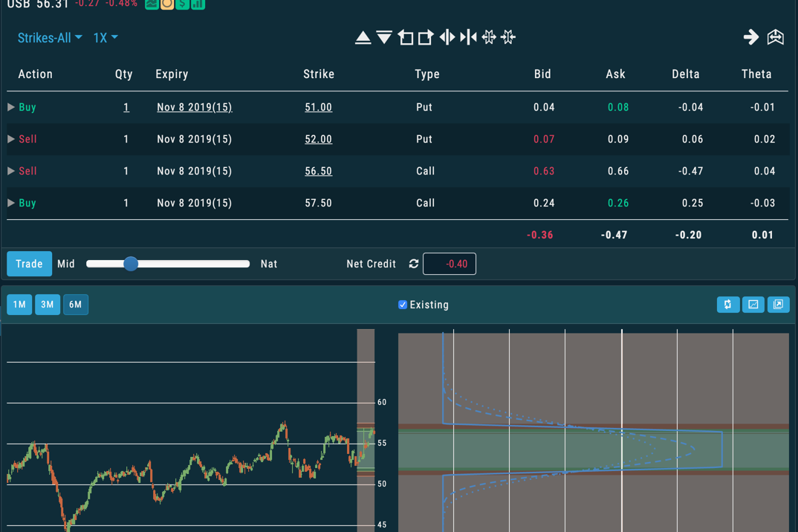This screenshot has width=798, height=532.
Task: Click the quantity link in the 51.00 Put row
Action: coord(126,107)
